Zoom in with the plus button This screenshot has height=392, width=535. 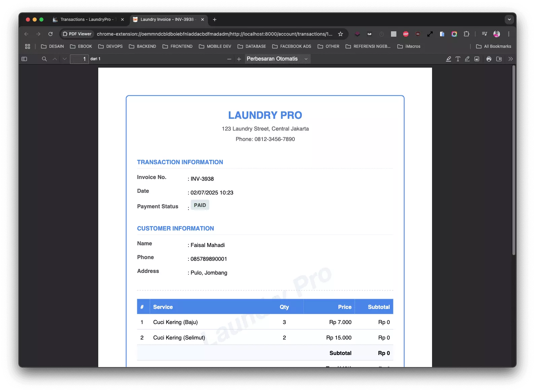(x=239, y=59)
